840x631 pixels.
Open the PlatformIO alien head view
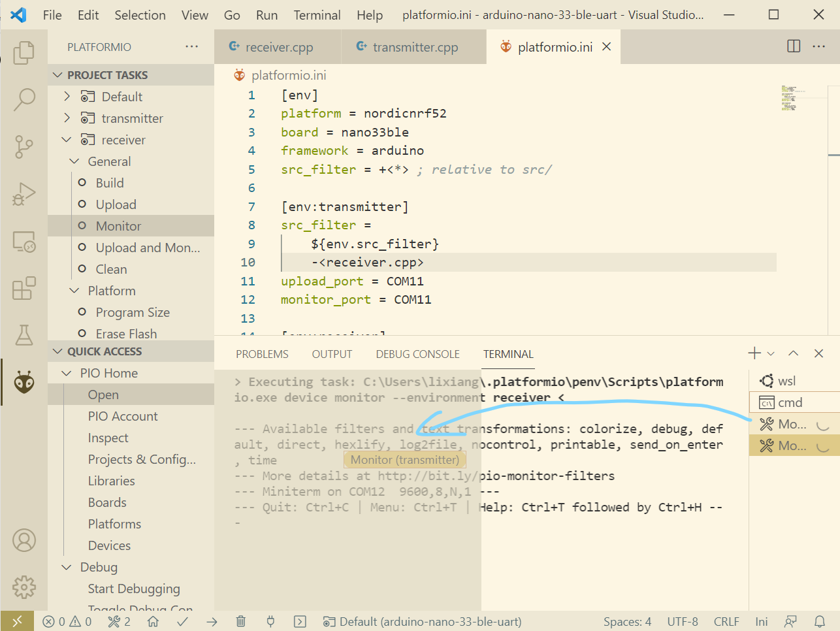tap(24, 382)
